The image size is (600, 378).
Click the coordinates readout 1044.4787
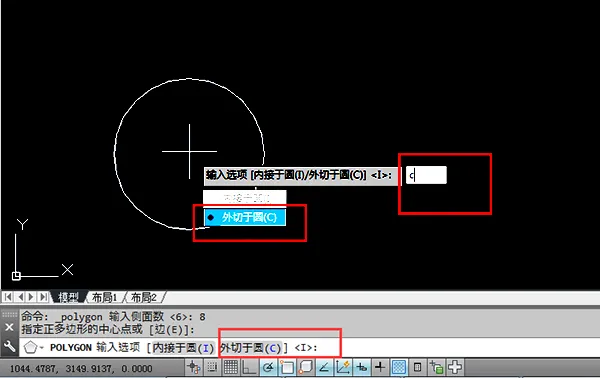(x=81, y=368)
